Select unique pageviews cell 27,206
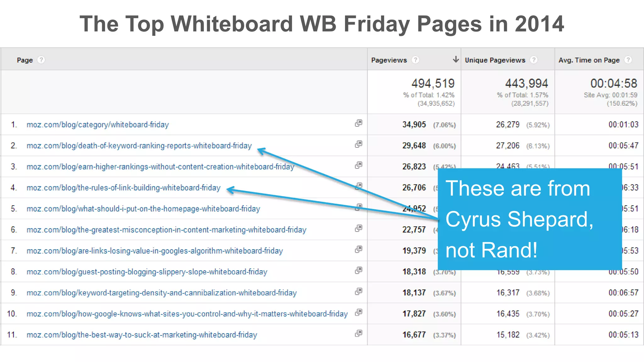This screenshot has width=644, height=362. point(508,146)
